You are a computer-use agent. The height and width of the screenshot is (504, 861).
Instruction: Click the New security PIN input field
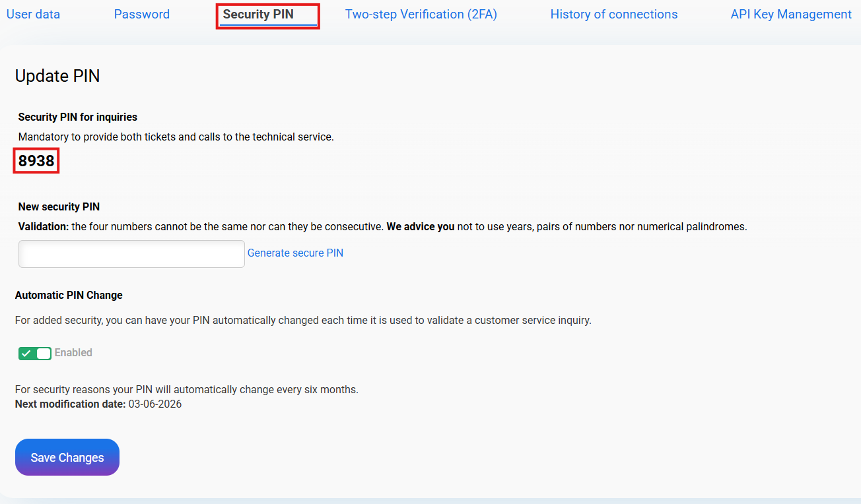131,254
